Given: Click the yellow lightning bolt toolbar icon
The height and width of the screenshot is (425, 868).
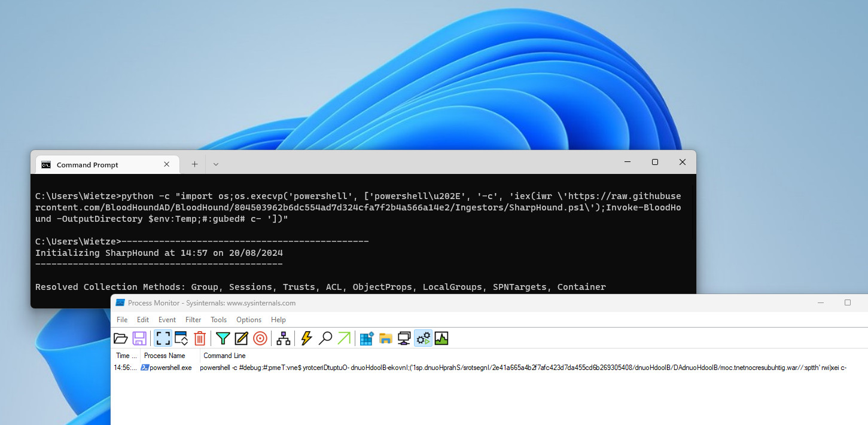Looking at the screenshot, I should point(306,338).
